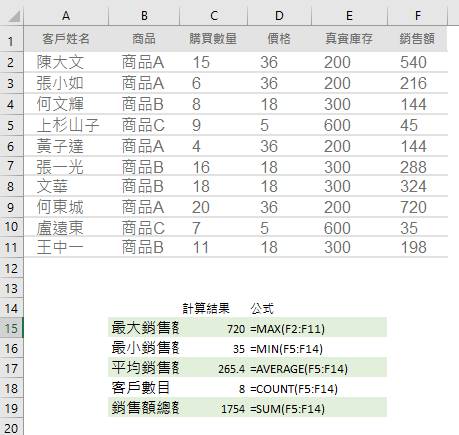Select column C header
This screenshot has height=435, width=459.
pyautogui.click(x=214, y=16)
